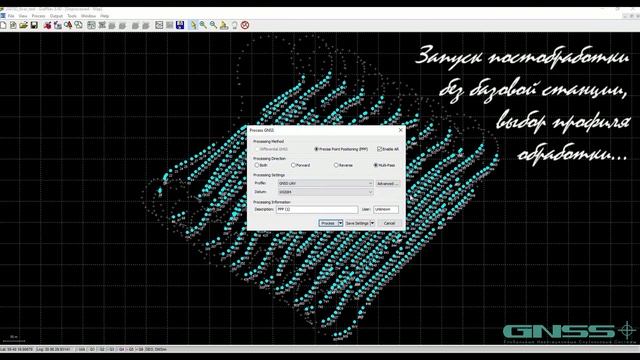Image resolution: width=640 pixels, height=360 pixels.
Task: Click the black floppy disk save icon
Action: point(34,25)
